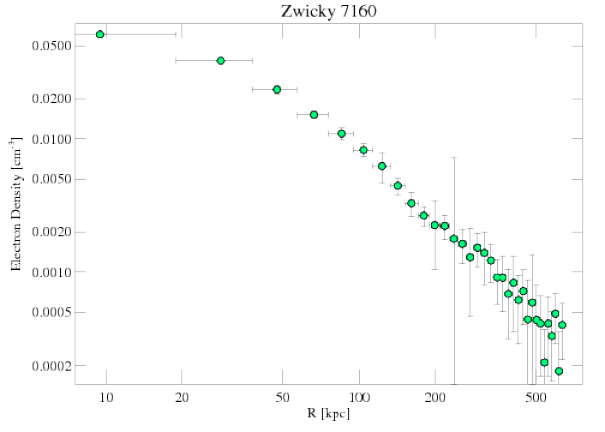The height and width of the screenshot is (432, 605).
Task: Click the plot title Zwicky 7160
Action: (328, 11)
